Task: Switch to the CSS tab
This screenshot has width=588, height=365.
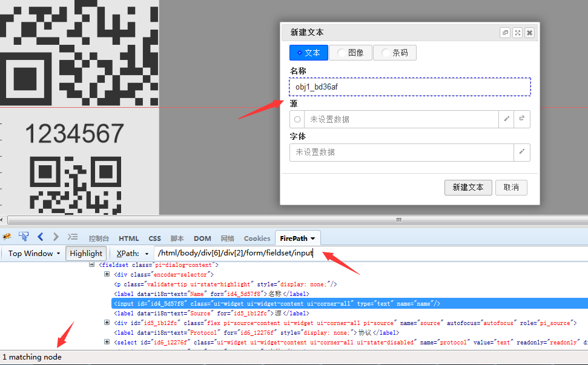Action: coord(154,238)
